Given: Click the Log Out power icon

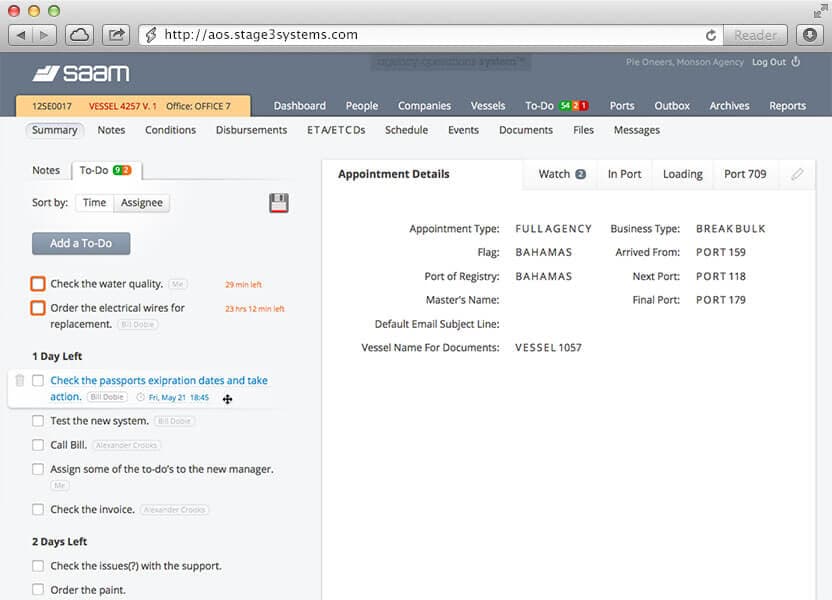Looking at the screenshot, I should [796, 62].
